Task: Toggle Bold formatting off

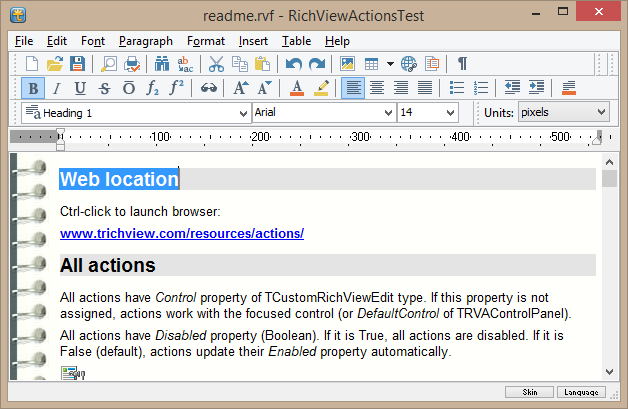Action: point(31,88)
